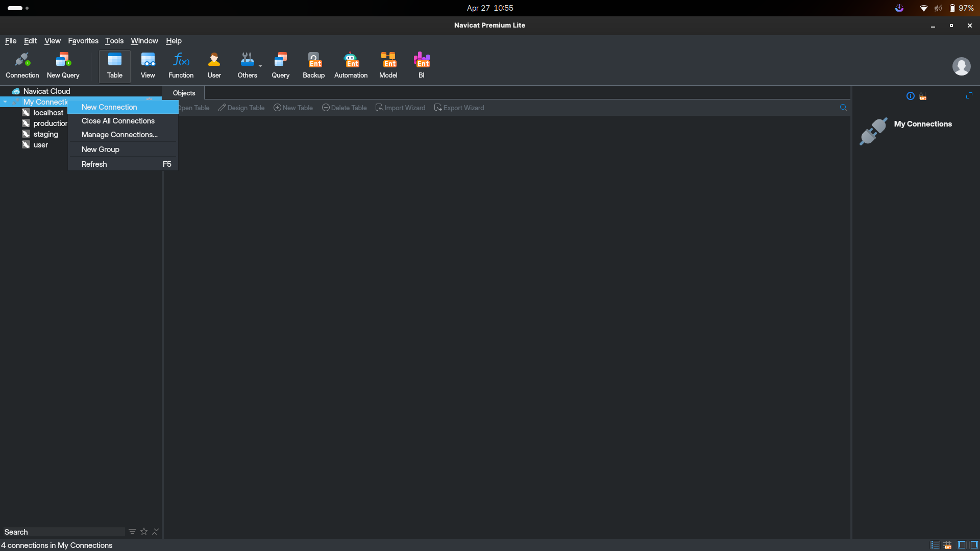980x551 pixels.
Task: Open the Edit menu
Action: pos(30,41)
